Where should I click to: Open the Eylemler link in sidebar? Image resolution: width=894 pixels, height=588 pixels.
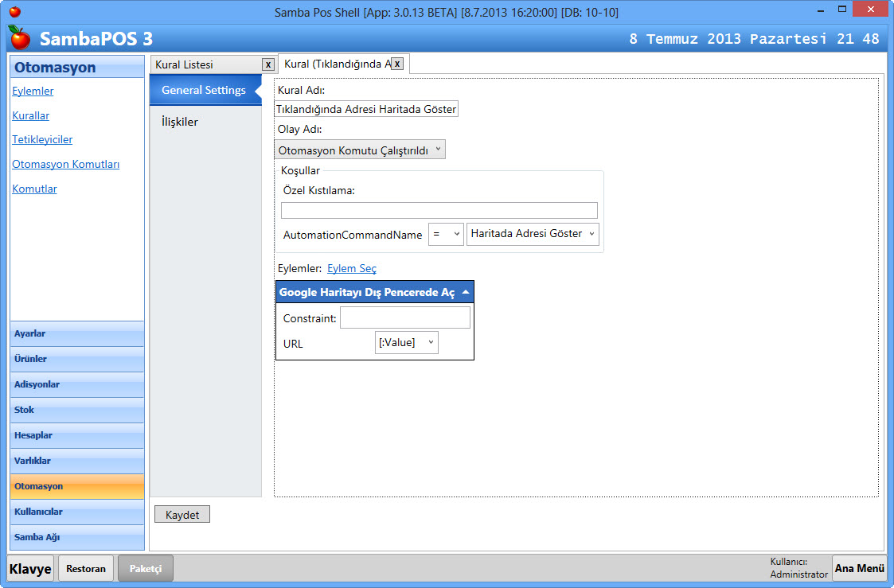[33, 91]
